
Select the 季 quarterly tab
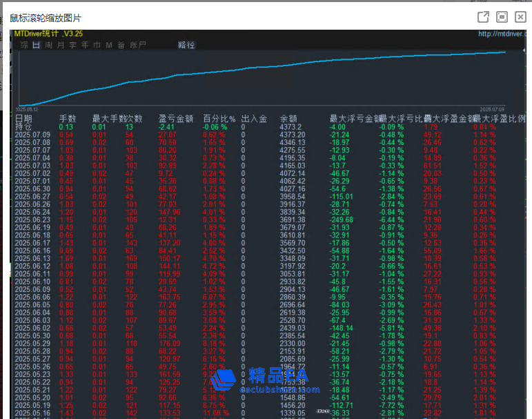point(73,45)
